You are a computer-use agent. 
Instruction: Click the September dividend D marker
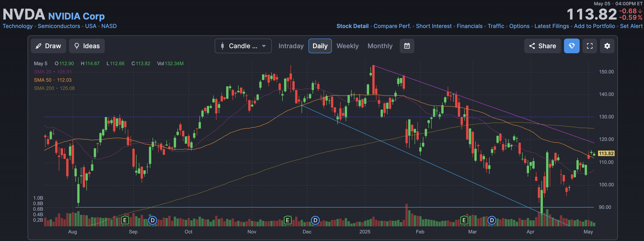click(x=153, y=220)
